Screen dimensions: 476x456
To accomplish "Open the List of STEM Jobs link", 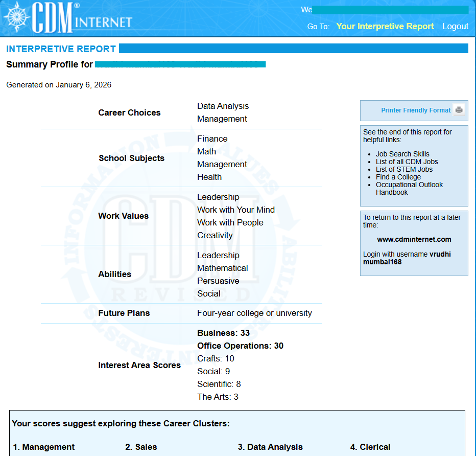I will click(404, 169).
